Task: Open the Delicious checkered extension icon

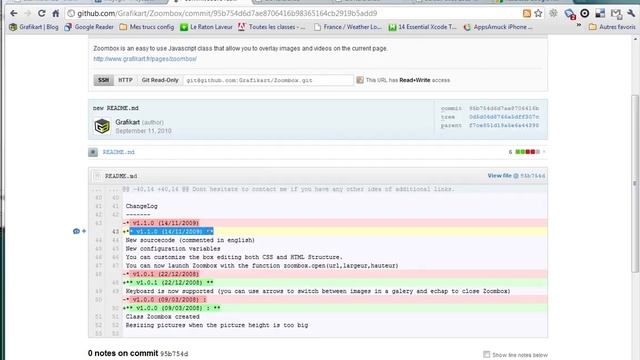Action: 600,13
